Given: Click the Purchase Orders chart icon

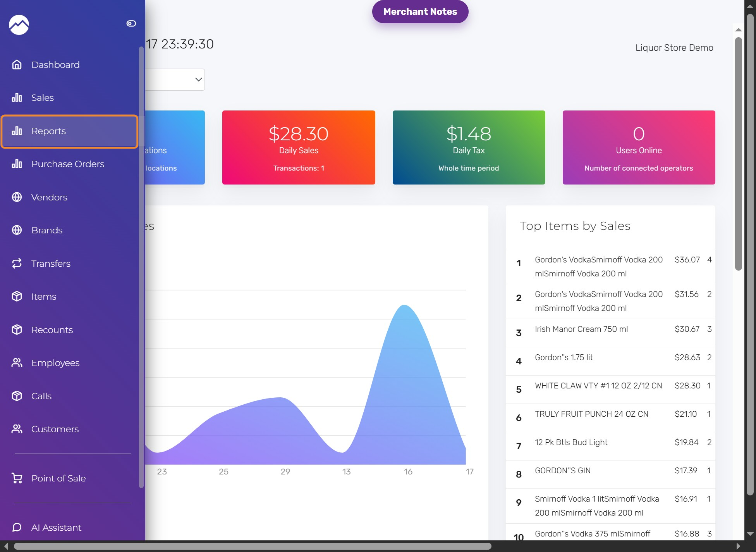Looking at the screenshot, I should tap(17, 164).
